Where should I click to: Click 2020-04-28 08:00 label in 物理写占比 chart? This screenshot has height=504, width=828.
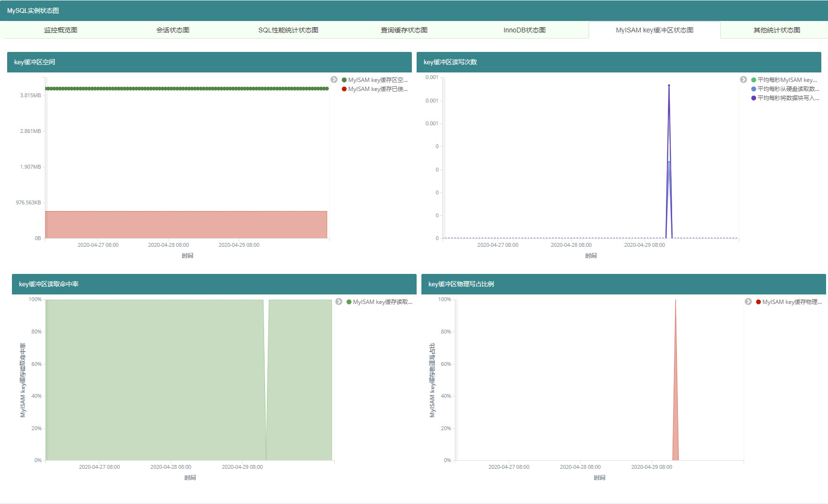[x=580, y=467]
